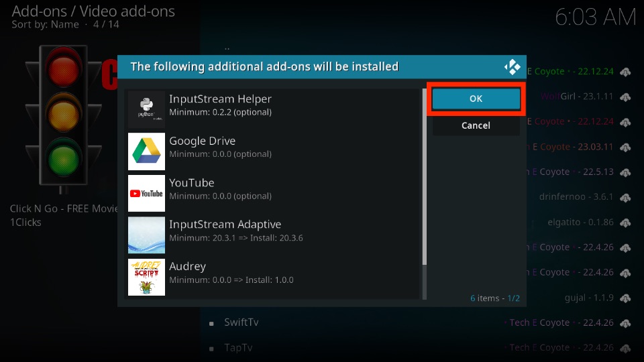Click download cloud icon beside Coyote 23.03.11
The height and width of the screenshot is (362, 644).
(625, 147)
